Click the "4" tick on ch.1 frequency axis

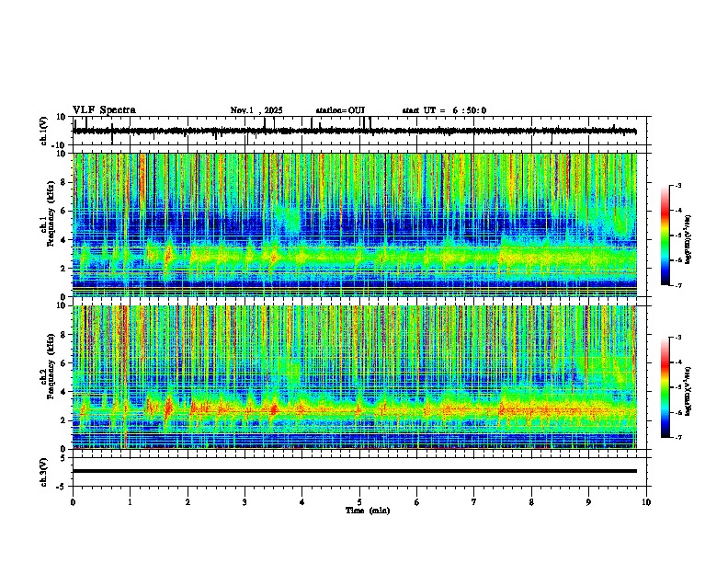click(64, 240)
